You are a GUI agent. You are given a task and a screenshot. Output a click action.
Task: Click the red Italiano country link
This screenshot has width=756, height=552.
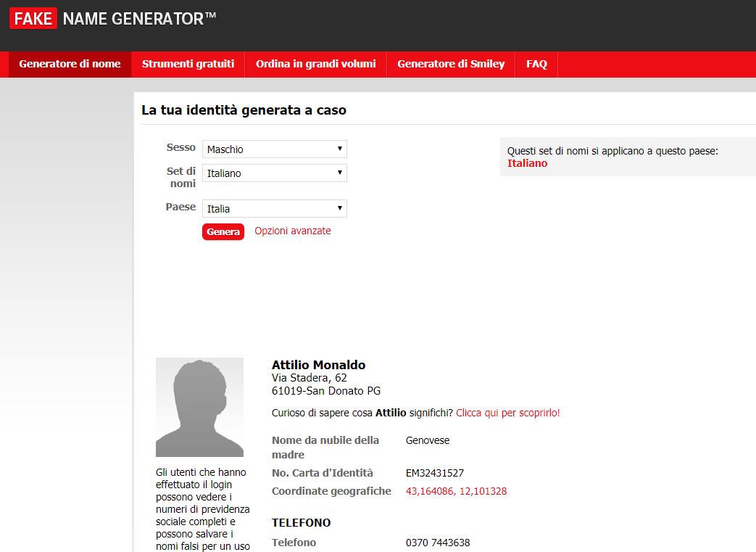[527, 163]
